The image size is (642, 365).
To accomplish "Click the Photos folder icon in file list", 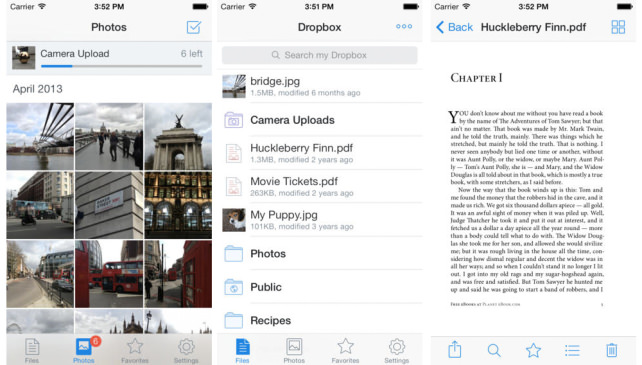I will (x=233, y=254).
